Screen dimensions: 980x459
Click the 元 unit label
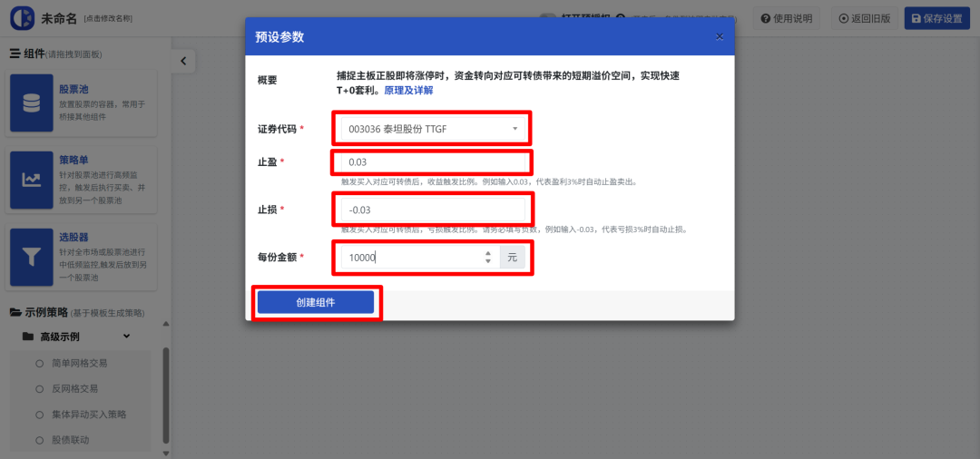point(513,258)
